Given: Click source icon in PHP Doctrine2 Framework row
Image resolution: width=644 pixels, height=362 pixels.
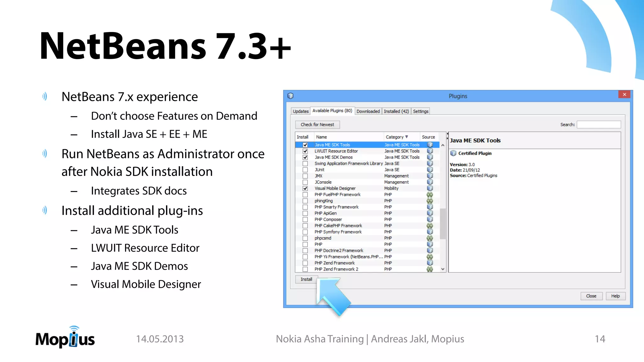Looking at the screenshot, I should point(430,250).
